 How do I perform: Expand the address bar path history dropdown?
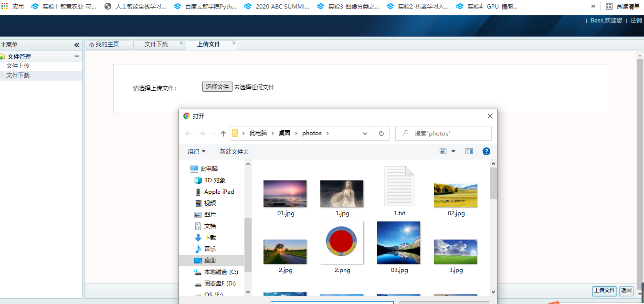[365, 134]
